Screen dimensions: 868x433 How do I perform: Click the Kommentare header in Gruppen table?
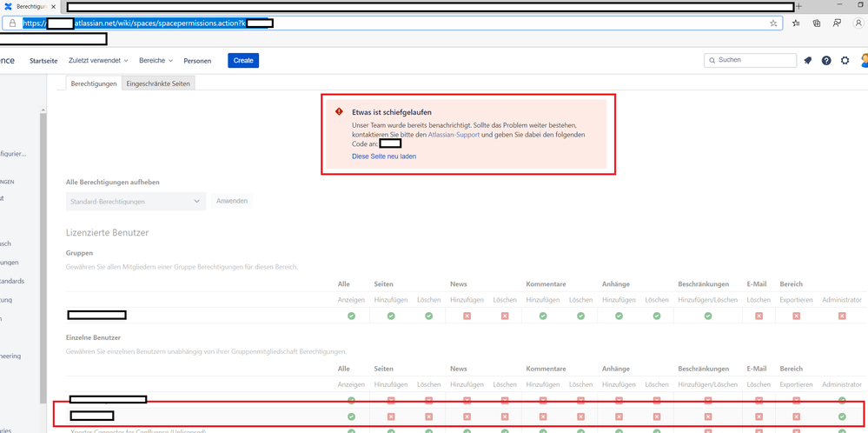(546, 284)
